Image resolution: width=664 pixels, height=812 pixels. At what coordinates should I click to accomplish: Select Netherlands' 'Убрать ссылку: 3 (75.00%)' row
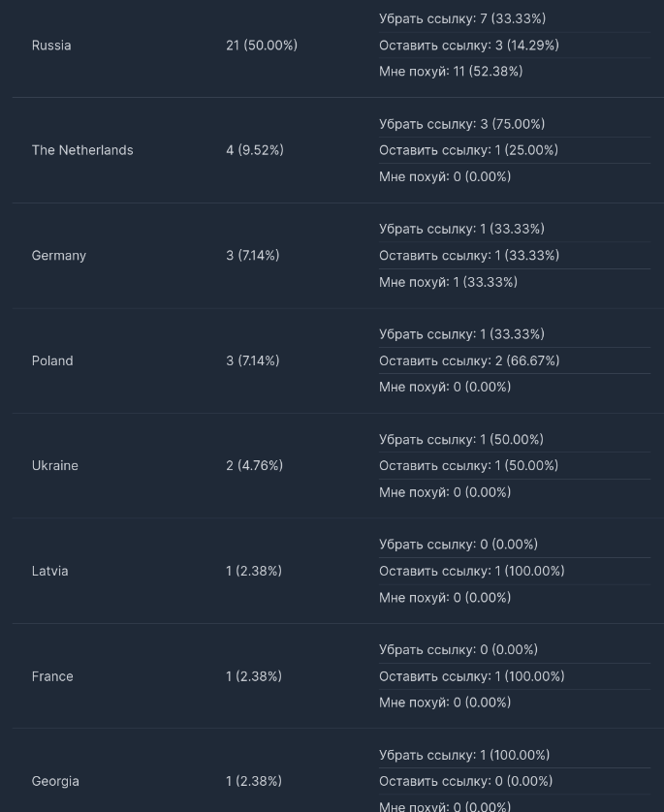(x=462, y=124)
